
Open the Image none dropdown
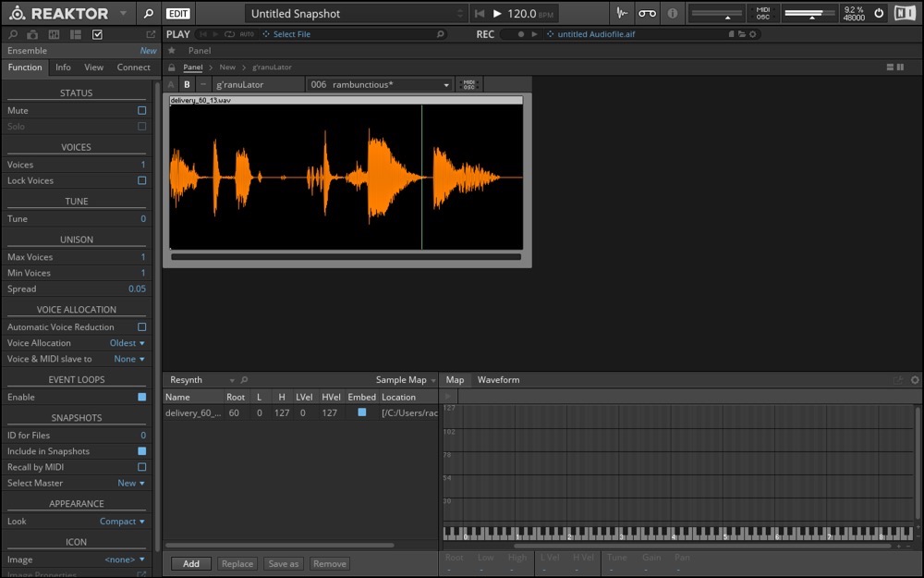coord(125,560)
